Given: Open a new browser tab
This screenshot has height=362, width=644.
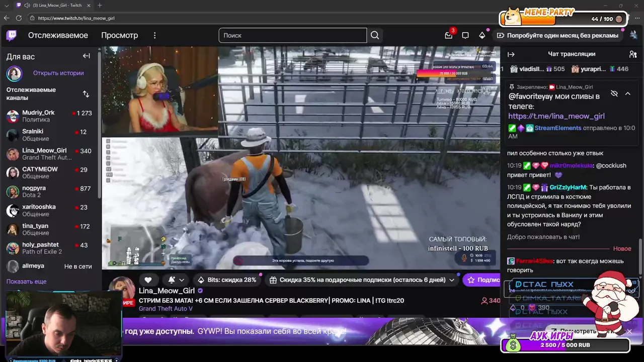Looking at the screenshot, I should pos(100,5).
